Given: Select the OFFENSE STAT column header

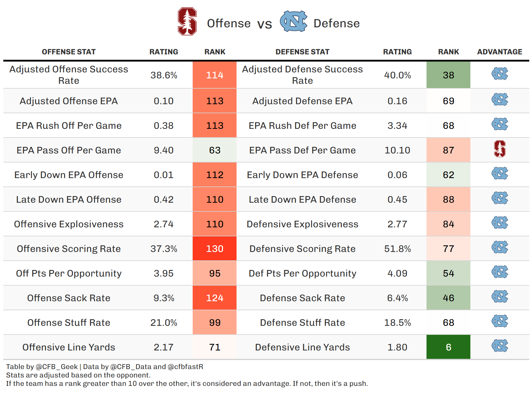Looking at the screenshot, I should pos(69,52).
